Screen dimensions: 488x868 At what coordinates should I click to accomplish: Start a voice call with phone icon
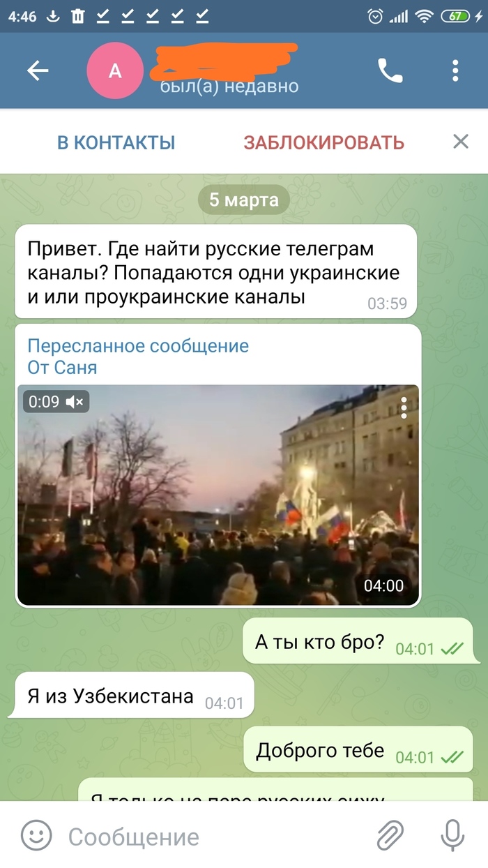click(x=390, y=70)
